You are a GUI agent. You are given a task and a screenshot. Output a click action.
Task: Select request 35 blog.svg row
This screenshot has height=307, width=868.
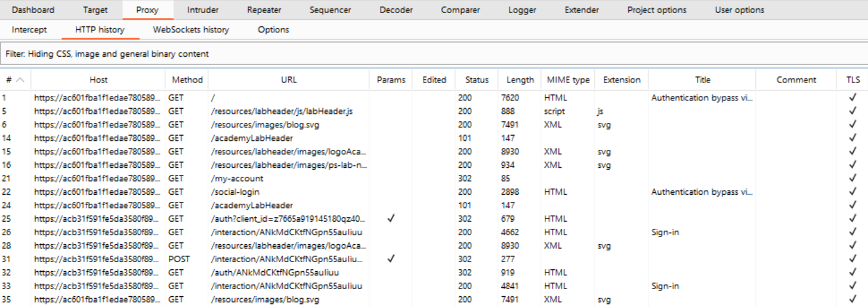pyautogui.click(x=434, y=299)
